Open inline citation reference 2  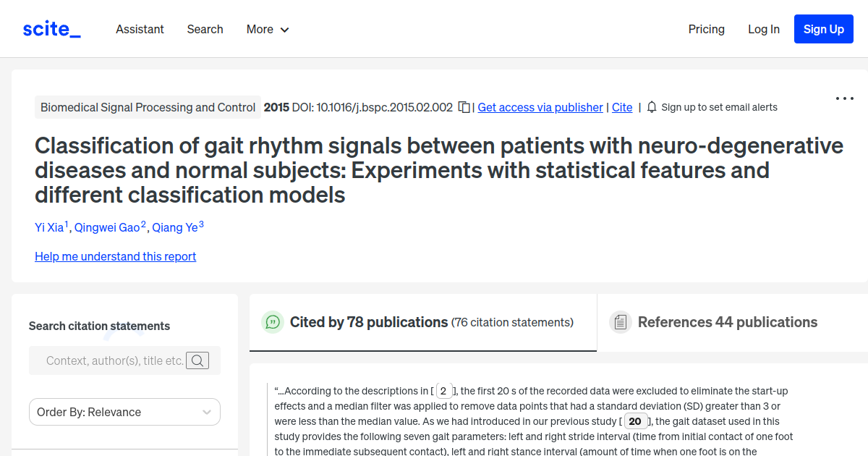coord(443,390)
